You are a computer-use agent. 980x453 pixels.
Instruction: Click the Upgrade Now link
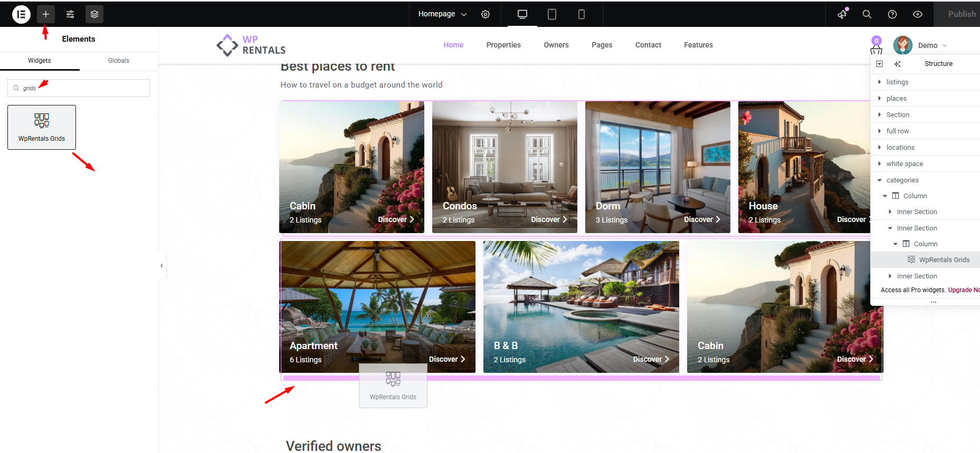point(964,290)
